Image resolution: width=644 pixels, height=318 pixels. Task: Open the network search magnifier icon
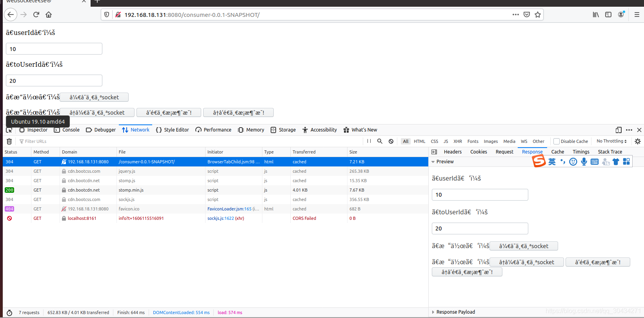point(380,141)
